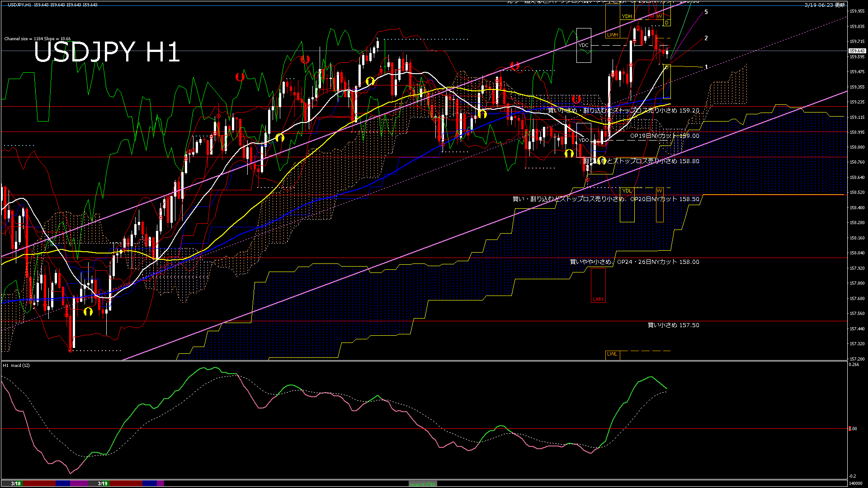The image size is (868, 488).
Task: Click the YDO label on the chart
Action: (584, 140)
